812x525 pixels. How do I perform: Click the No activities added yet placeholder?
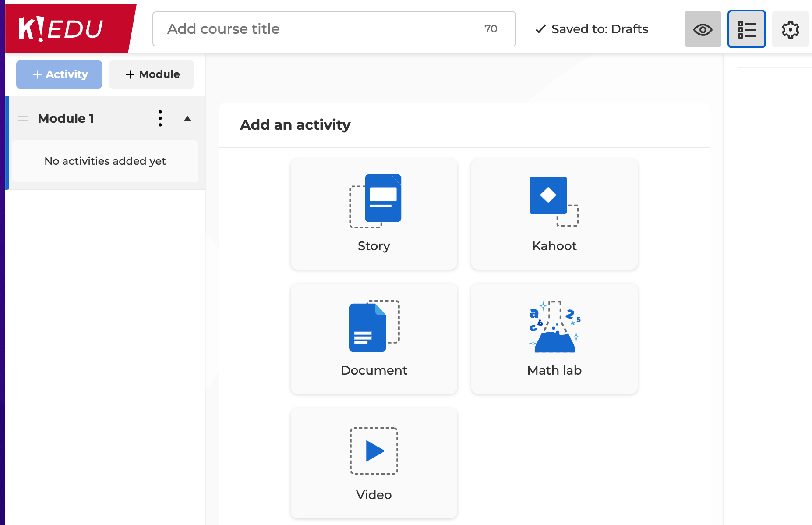point(105,161)
